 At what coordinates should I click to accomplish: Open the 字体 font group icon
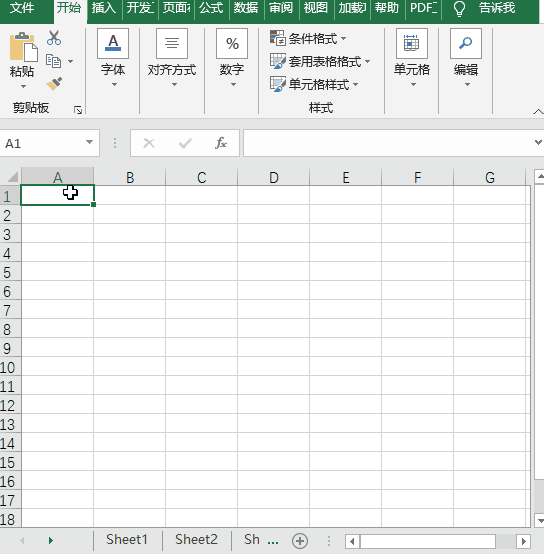coord(113,43)
